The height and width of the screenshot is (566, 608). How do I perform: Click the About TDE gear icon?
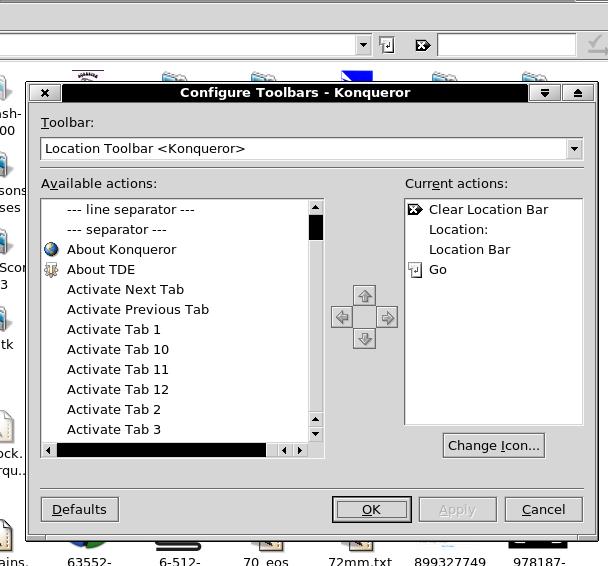pos(51,269)
